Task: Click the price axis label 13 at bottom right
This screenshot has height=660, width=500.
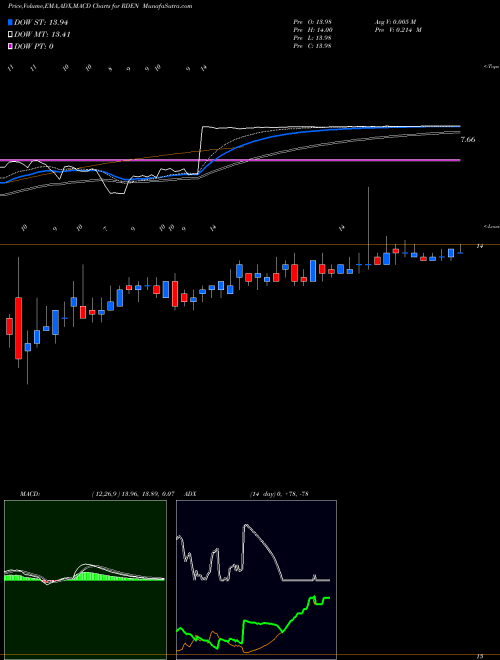Action: pyautogui.click(x=479, y=656)
